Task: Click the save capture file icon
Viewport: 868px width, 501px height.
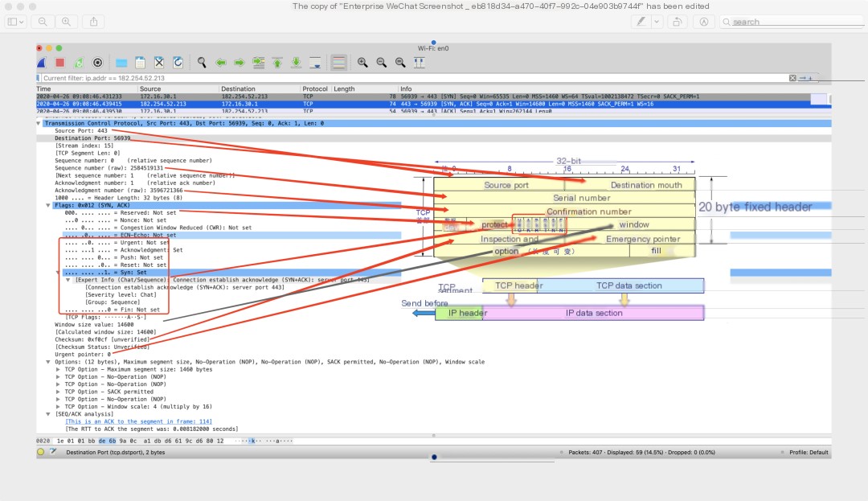Action: (140, 63)
